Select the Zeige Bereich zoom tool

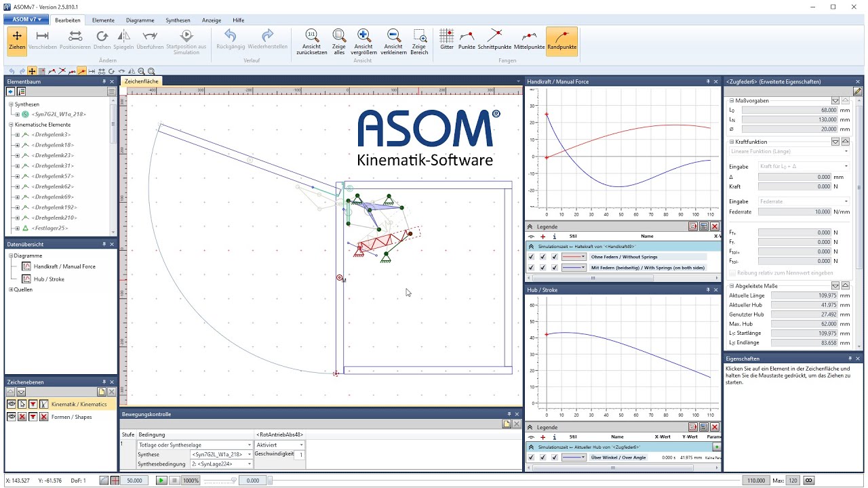tap(419, 42)
